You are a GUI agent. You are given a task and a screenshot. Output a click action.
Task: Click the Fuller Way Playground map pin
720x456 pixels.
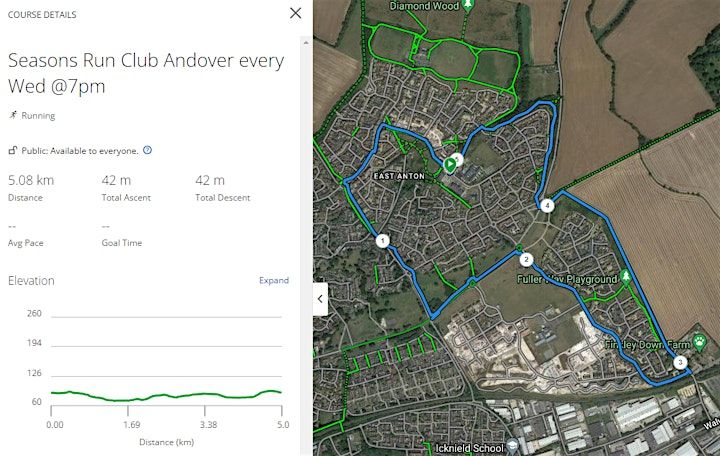click(x=626, y=275)
